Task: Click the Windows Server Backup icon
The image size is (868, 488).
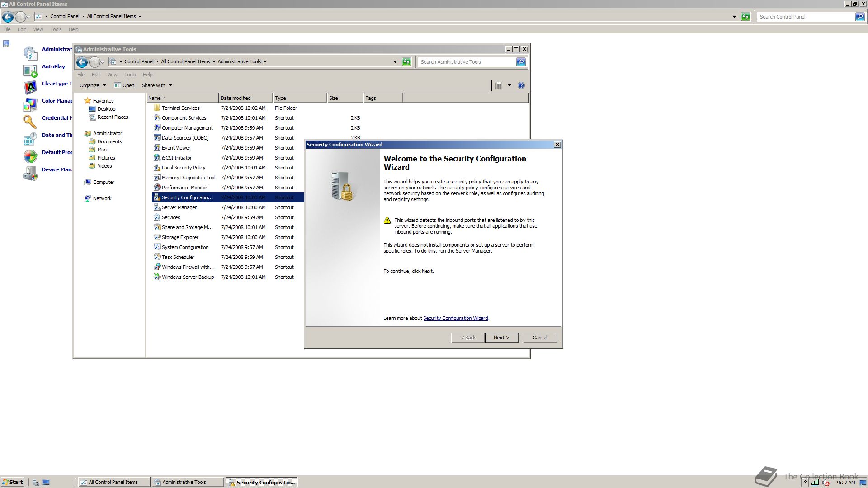Action: 157,277
